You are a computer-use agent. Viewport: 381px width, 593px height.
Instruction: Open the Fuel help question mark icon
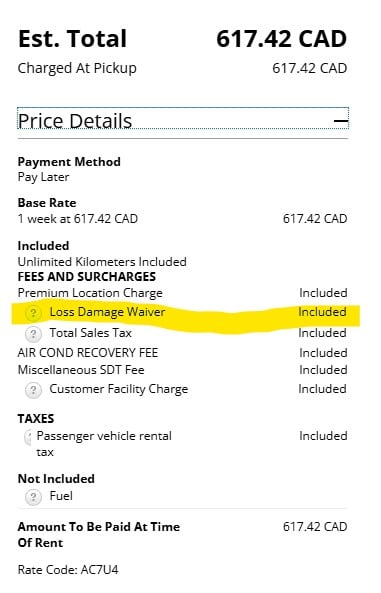tap(33, 497)
